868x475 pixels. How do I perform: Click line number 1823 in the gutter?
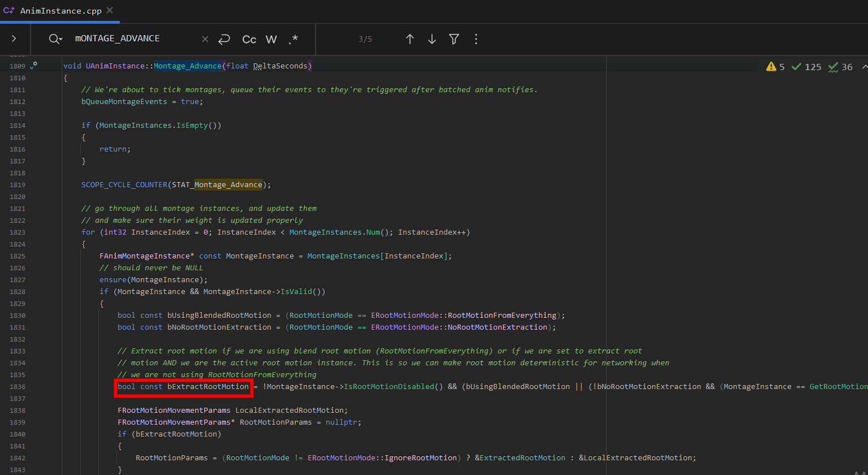click(18, 232)
